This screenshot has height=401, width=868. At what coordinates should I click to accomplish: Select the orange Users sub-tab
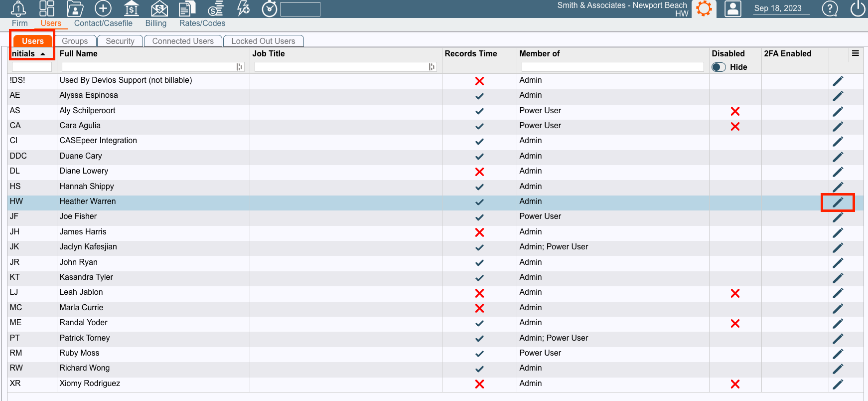click(33, 41)
